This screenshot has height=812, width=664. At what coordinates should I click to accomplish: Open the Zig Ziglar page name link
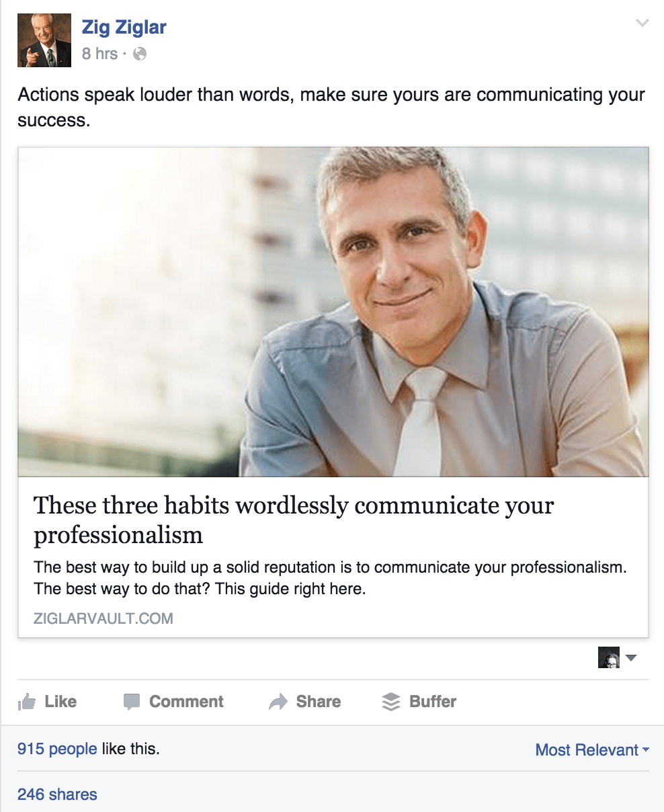tap(124, 28)
